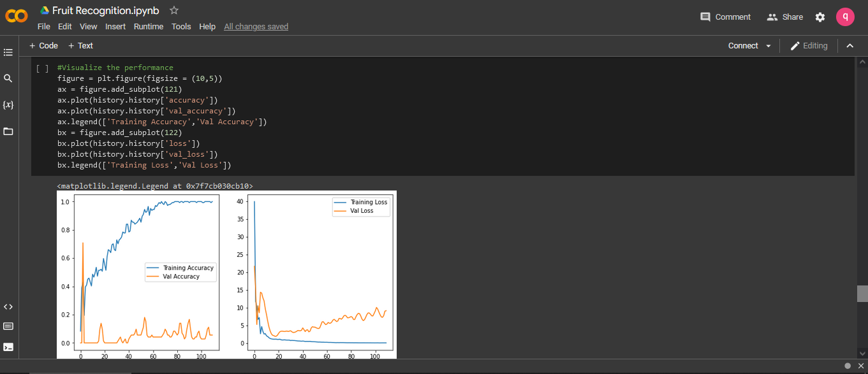Viewport: 868px width, 374px height.
Task: Open the variables {x} inspector
Action: (x=8, y=104)
